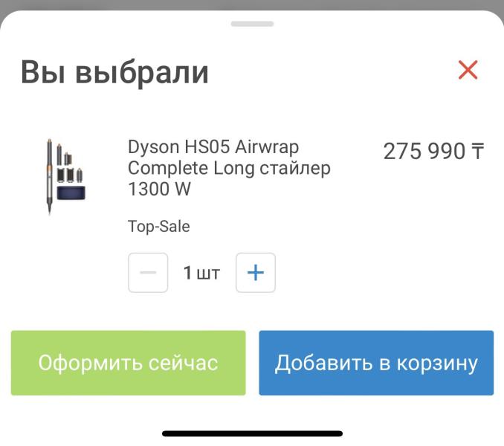The height and width of the screenshot is (446, 504).
Task: Click the red cross icon
Action: click(x=468, y=70)
